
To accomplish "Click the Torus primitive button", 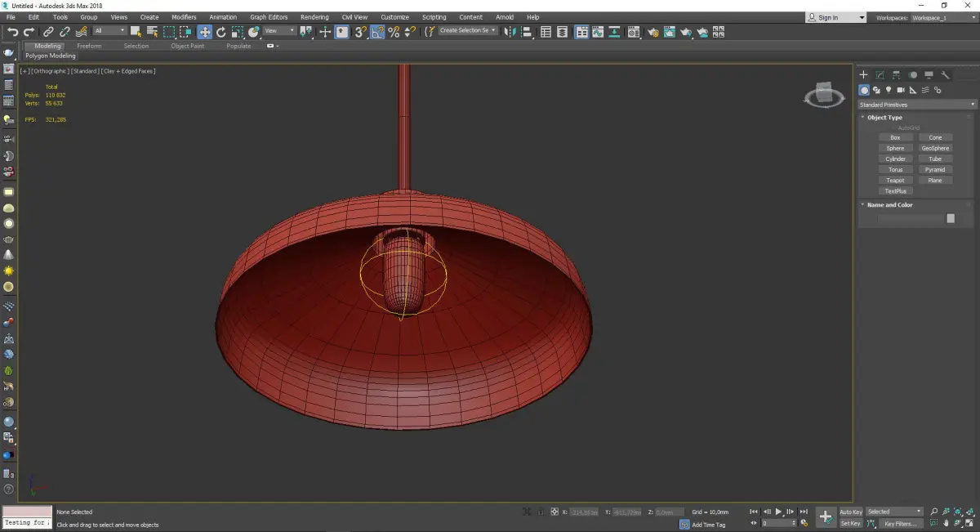I will (895, 170).
